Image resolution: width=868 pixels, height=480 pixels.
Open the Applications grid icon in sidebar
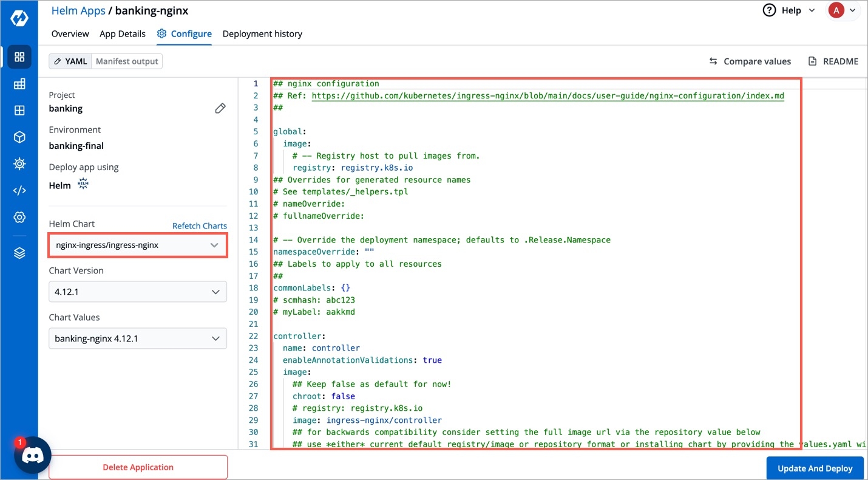[x=19, y=57]
